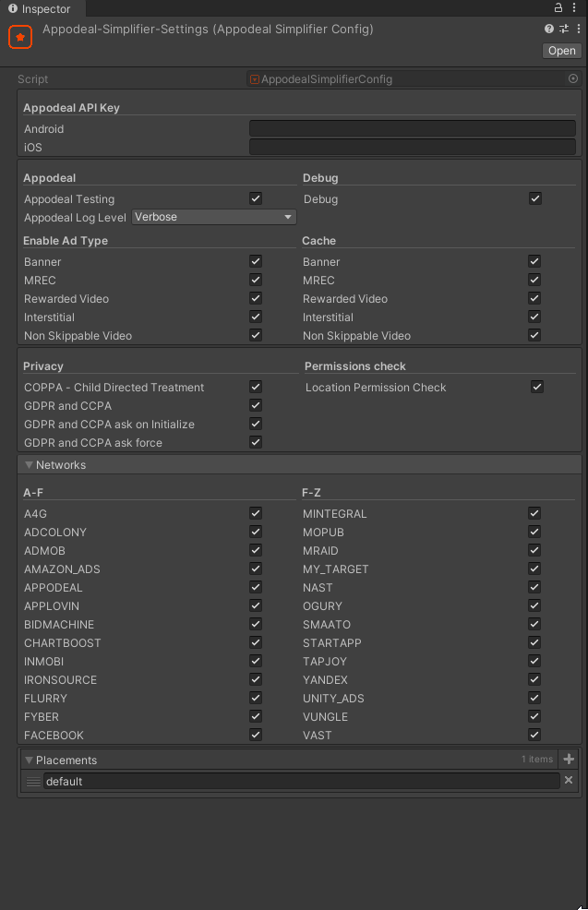Collapse the Placements list
This screenshot has height=910, width=588.
click(x=30, y=760)
